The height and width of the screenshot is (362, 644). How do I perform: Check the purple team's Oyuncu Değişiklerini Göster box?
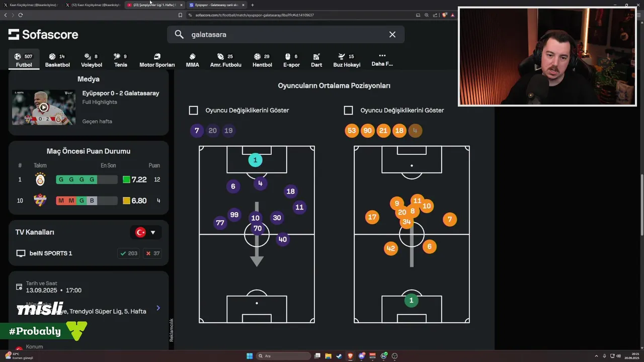[x=193, y=110]
